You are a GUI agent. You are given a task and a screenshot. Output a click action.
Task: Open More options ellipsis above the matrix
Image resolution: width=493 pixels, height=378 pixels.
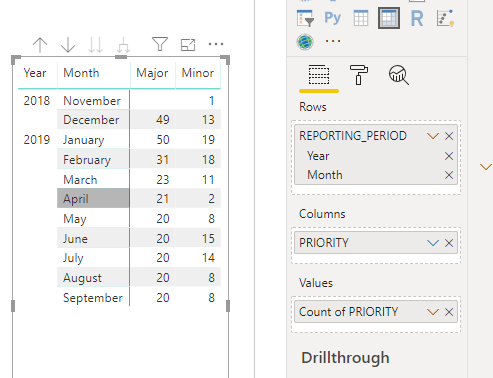coord(216,44)
